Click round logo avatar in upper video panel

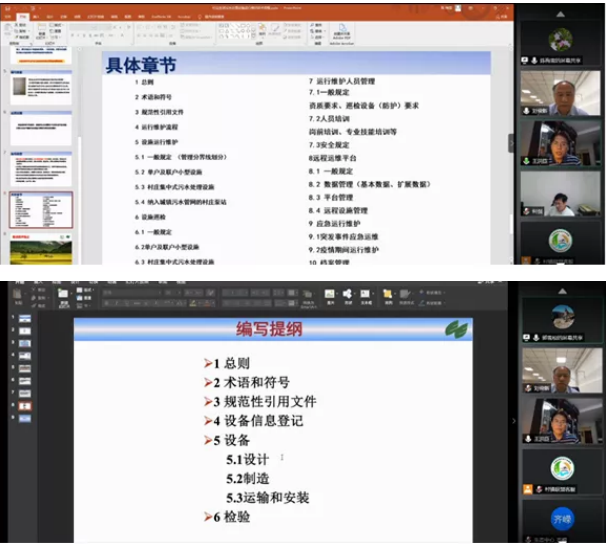pos(560,240)
